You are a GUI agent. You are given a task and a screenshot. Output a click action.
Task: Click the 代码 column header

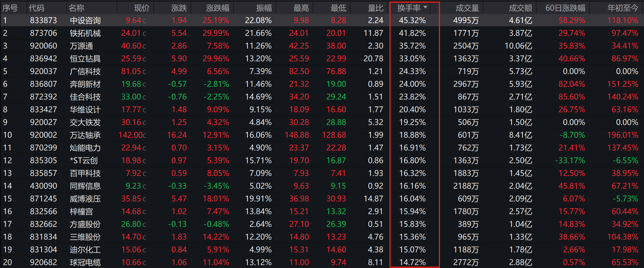point(37,8)
